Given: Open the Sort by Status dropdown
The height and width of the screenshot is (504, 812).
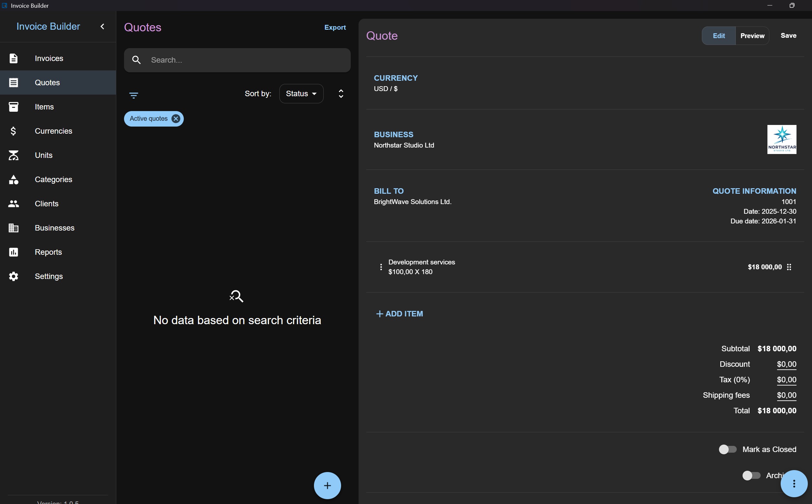Looking at the screenshot, I should [301, 94].
